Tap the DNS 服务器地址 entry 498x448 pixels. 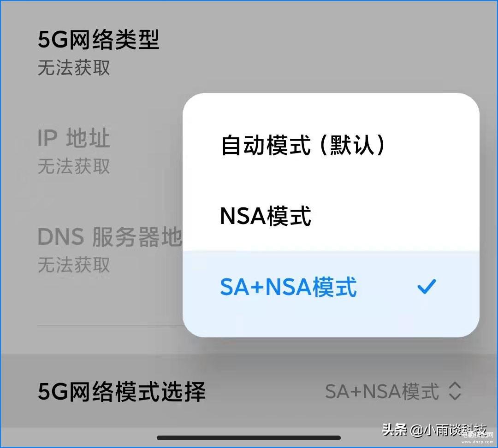[x=110, y=237]
